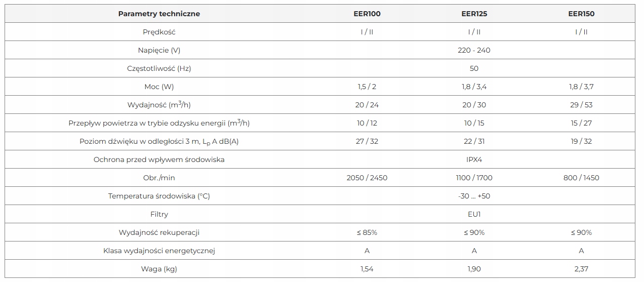Click the Moc (W) row label
644x282 pixels.
[159, 87]
